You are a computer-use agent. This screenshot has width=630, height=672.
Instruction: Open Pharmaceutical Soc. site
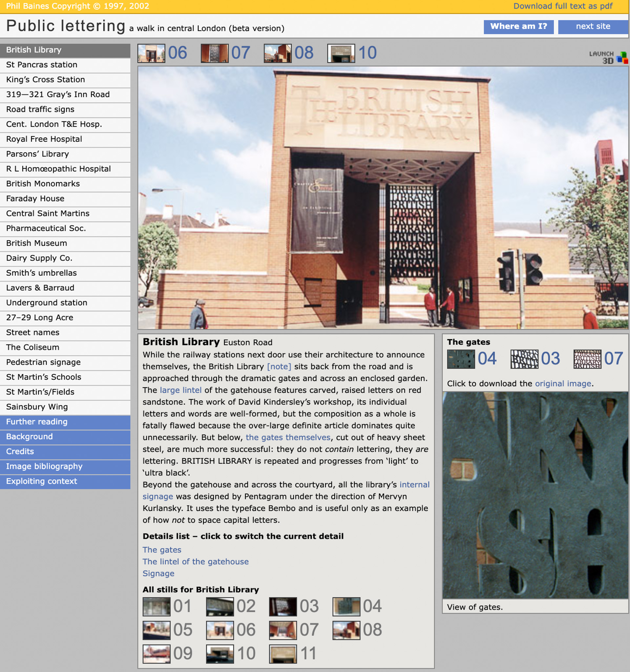[65, 228]
